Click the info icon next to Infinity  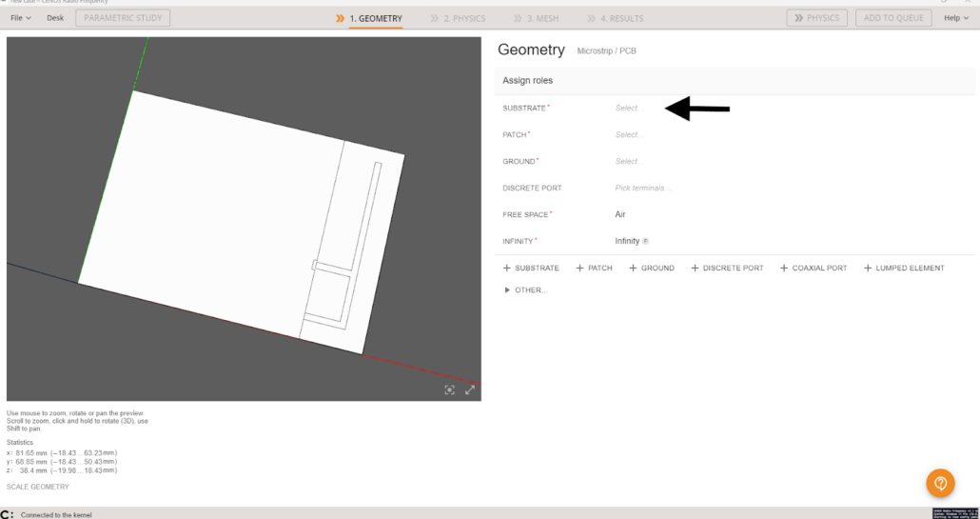[646, 242]
